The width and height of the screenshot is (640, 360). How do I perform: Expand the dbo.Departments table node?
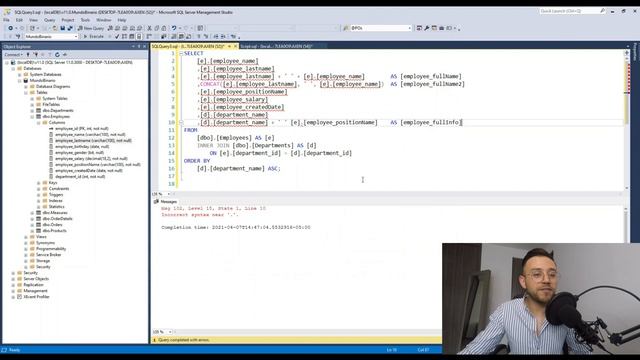tap(32, 111)
